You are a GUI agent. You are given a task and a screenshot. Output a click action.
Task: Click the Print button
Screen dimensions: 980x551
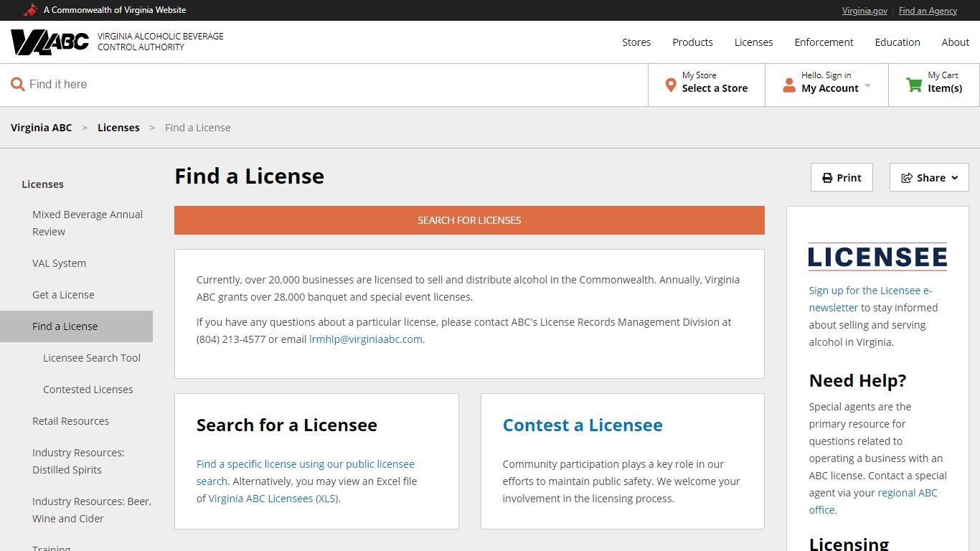842,177
